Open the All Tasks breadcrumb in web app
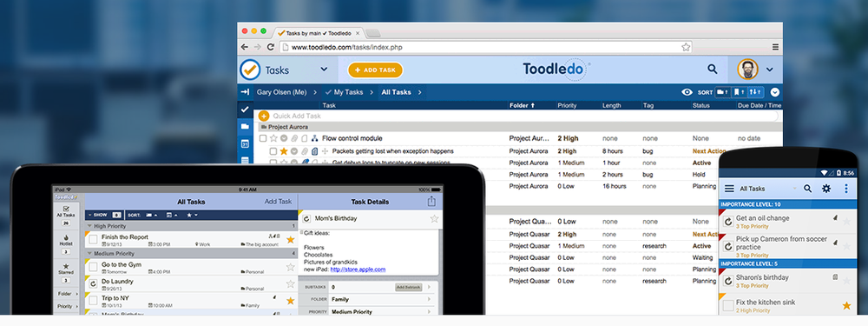 point(396,92)
